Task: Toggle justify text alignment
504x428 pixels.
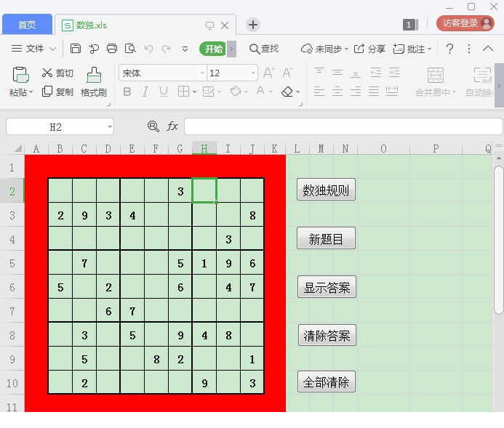Action: point(374,92)
